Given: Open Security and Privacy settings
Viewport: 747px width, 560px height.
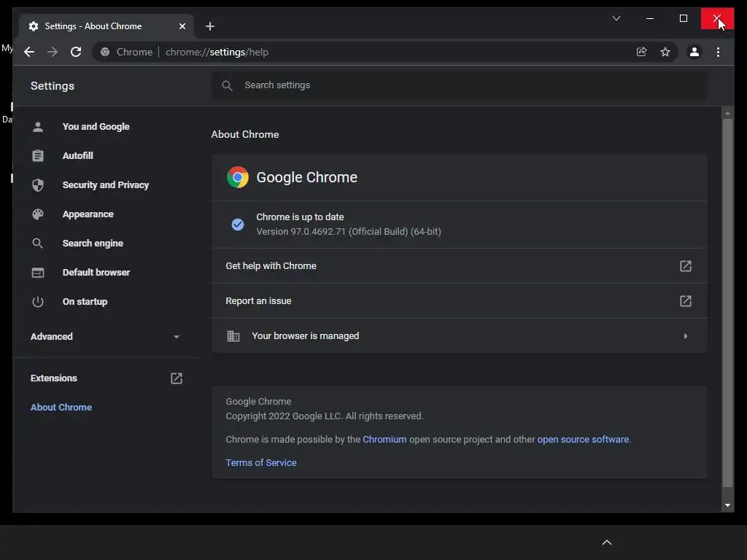Looking at the screenshot, I should coord(105,184).
